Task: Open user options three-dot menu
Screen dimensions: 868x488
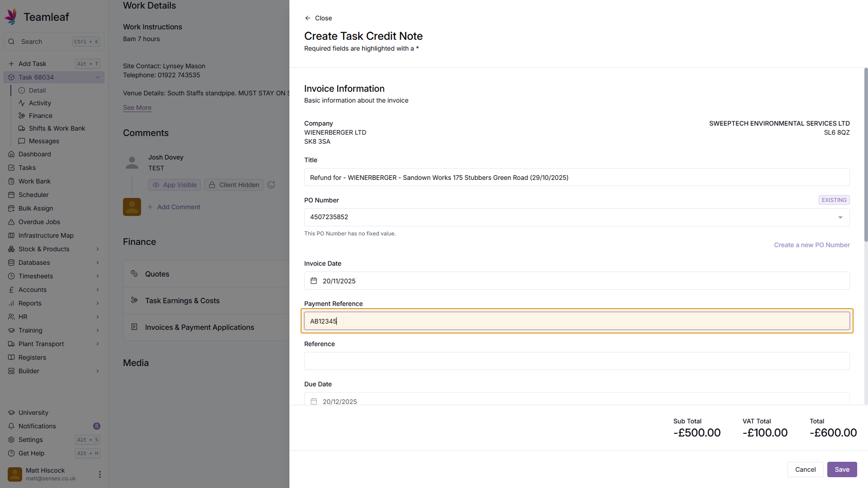Action: pyautogui.click(x=99, y=474)
